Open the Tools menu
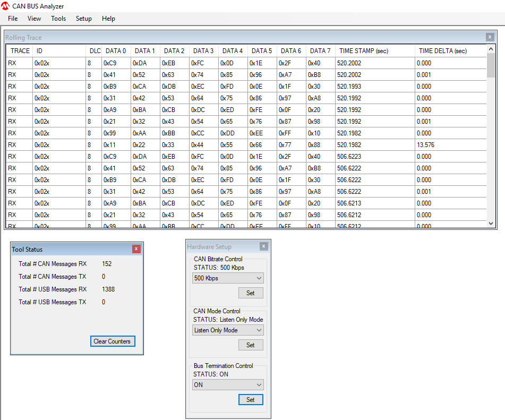 point(58,19)
